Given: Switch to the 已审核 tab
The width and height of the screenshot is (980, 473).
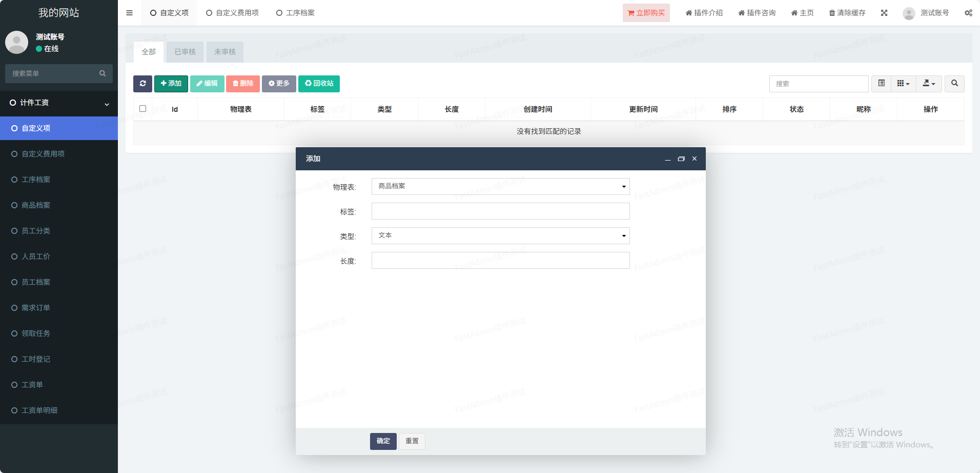Looking at the screenshot, I should (x=185, y=52).
